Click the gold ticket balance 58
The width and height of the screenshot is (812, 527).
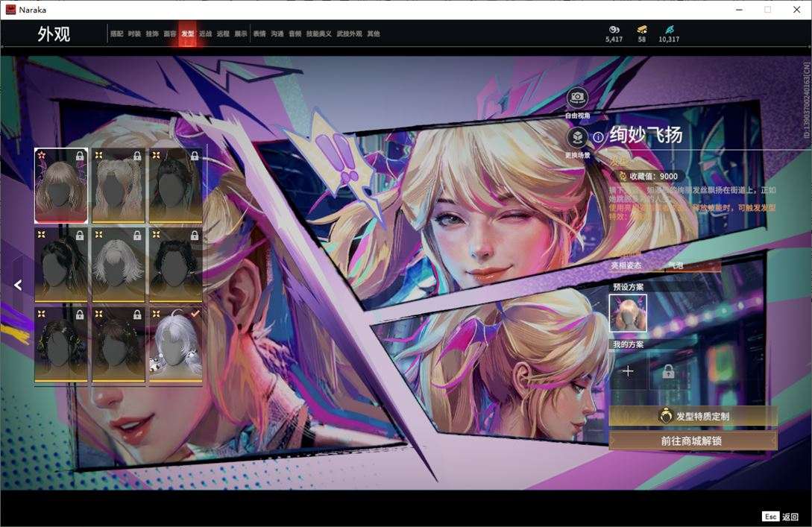coord(642,34)
